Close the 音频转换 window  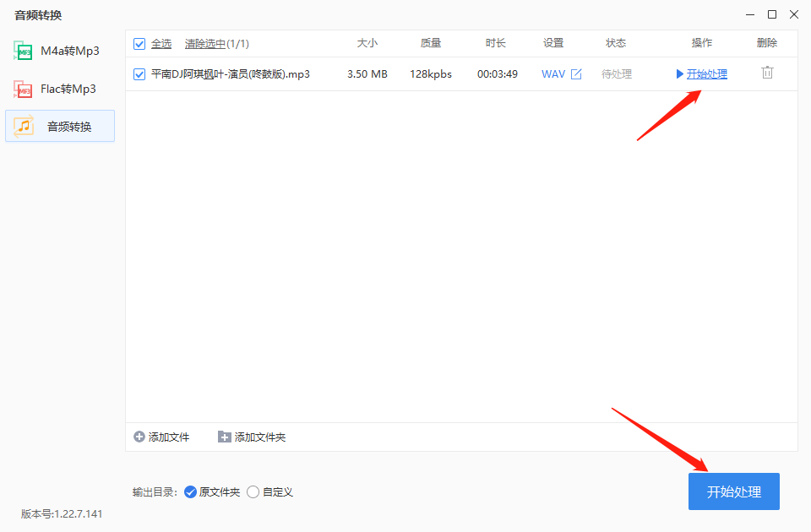click(794, 14)
